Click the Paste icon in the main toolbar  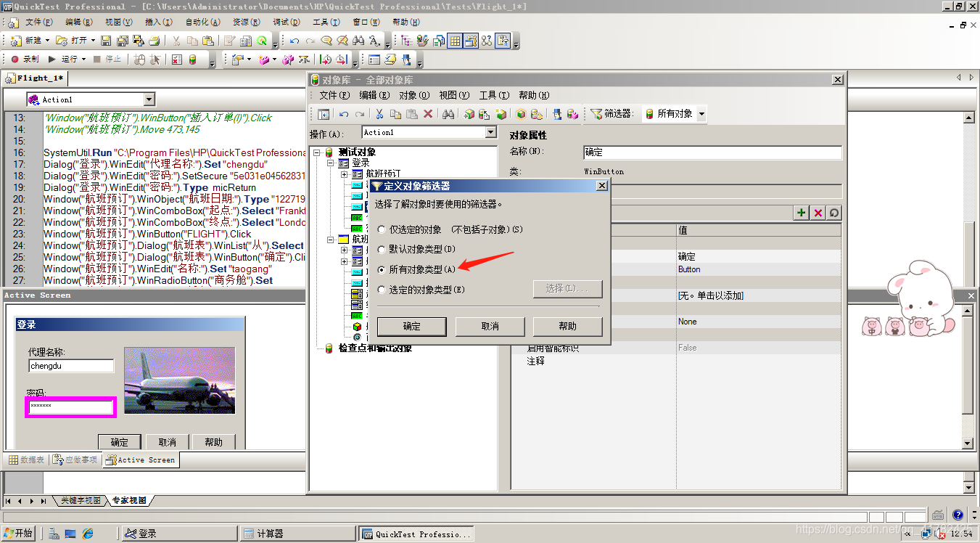click(x=210, y=41)
